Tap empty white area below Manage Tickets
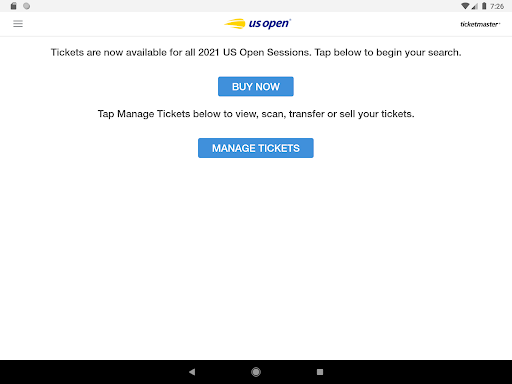 [x=256, y=257]
